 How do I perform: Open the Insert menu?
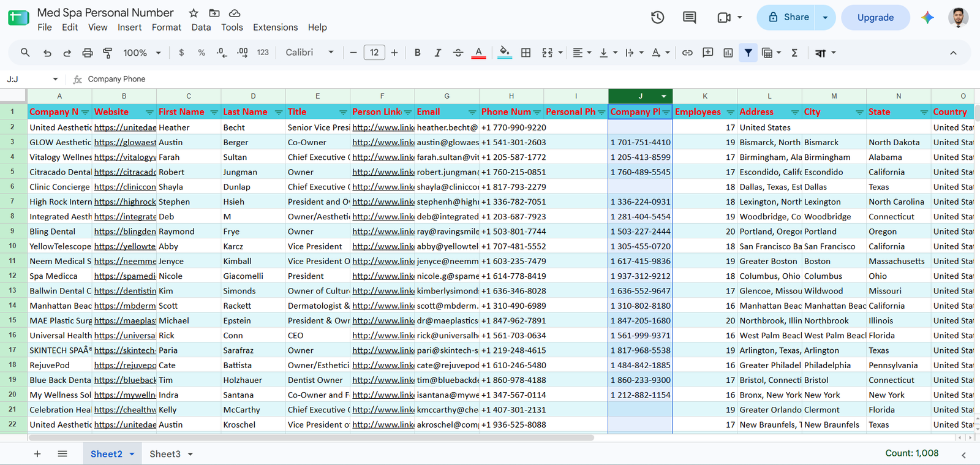click(x=129, y=28)
